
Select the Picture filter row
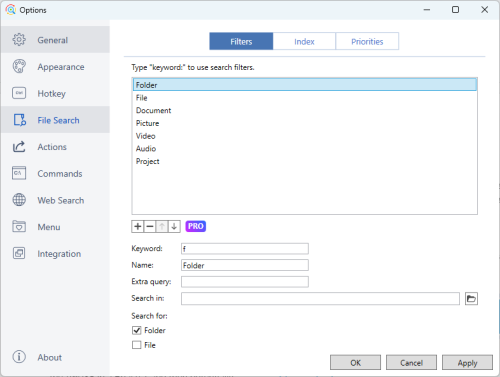(305, 123)
